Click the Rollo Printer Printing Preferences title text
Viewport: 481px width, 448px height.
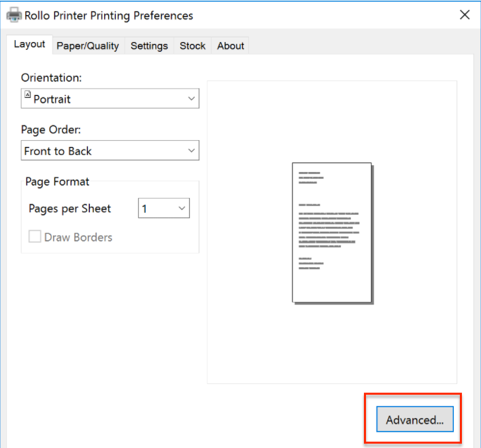coord(109,16)
